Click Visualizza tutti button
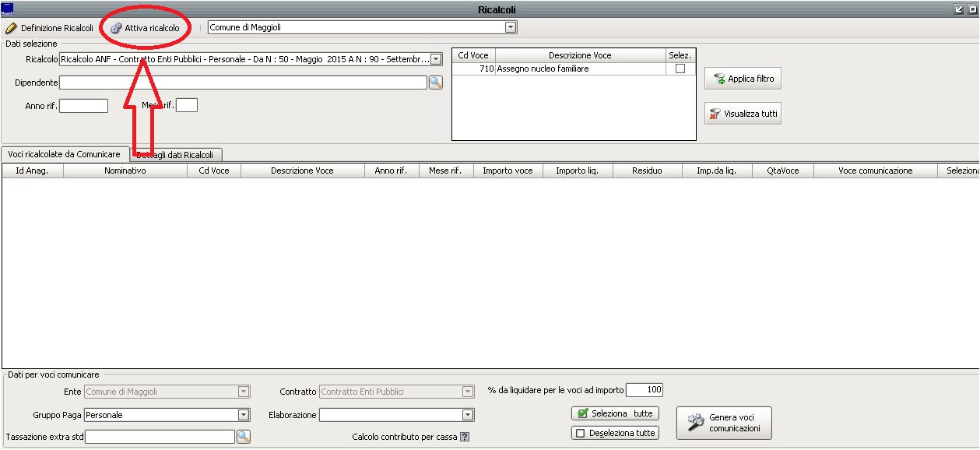Screen dimensions: 980x450 coord(743,114)
